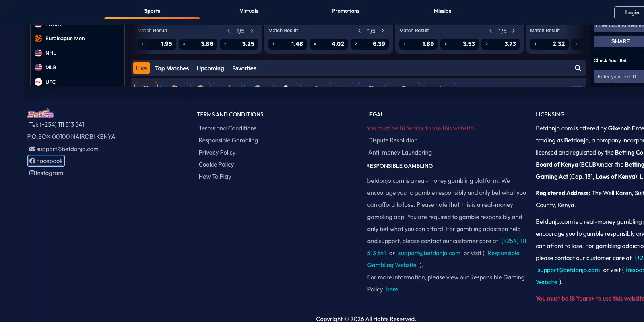
Task: Open the Dispute Resolution link
Action: click(x=393, y=140)
